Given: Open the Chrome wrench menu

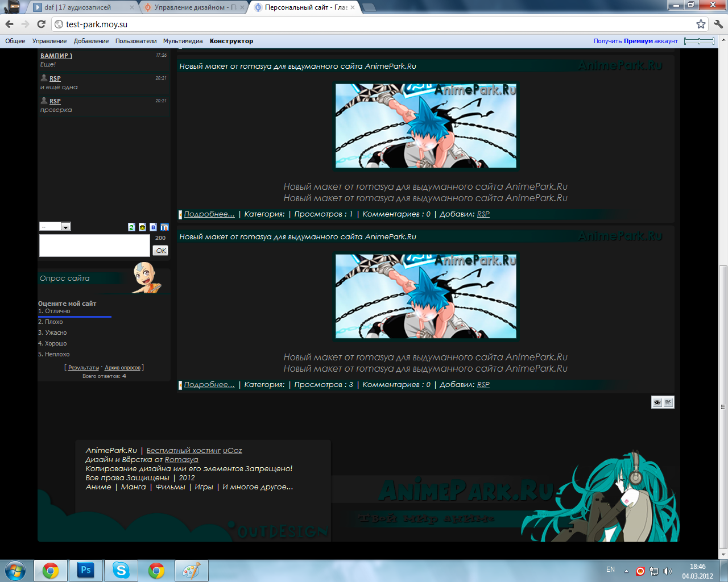Looking at the screenshot, I should click(x=718, y=24).
